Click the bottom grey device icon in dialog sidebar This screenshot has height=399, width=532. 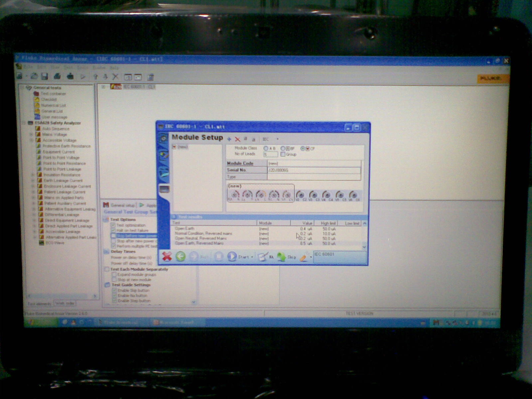click(x=164, y=189)
